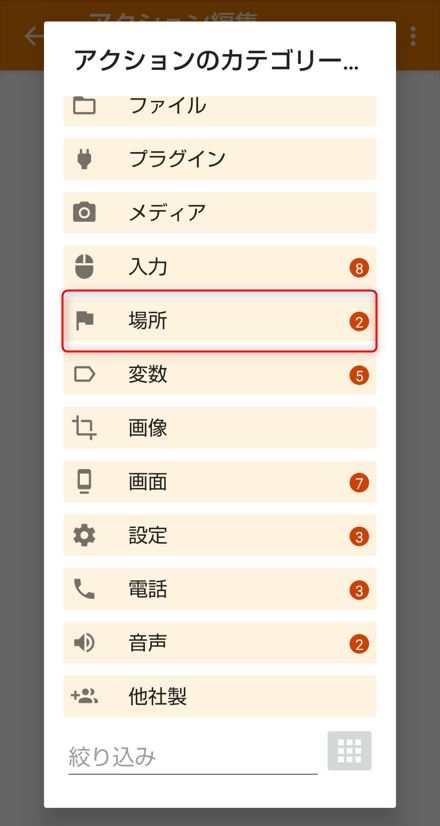Screen dimensions: 440x826
Task: Open the three-dot overflow menu
Action: [413, 36]
